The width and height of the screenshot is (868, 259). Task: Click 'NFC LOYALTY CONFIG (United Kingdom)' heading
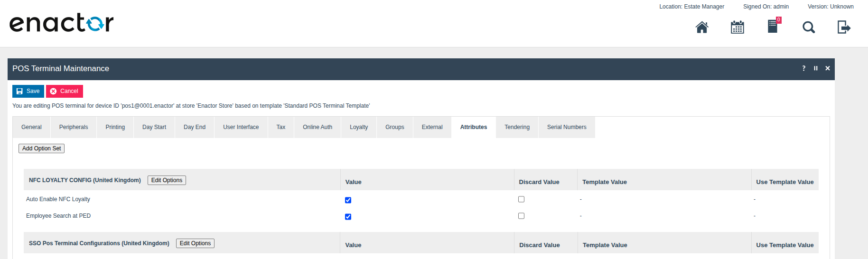coord(85,180)
